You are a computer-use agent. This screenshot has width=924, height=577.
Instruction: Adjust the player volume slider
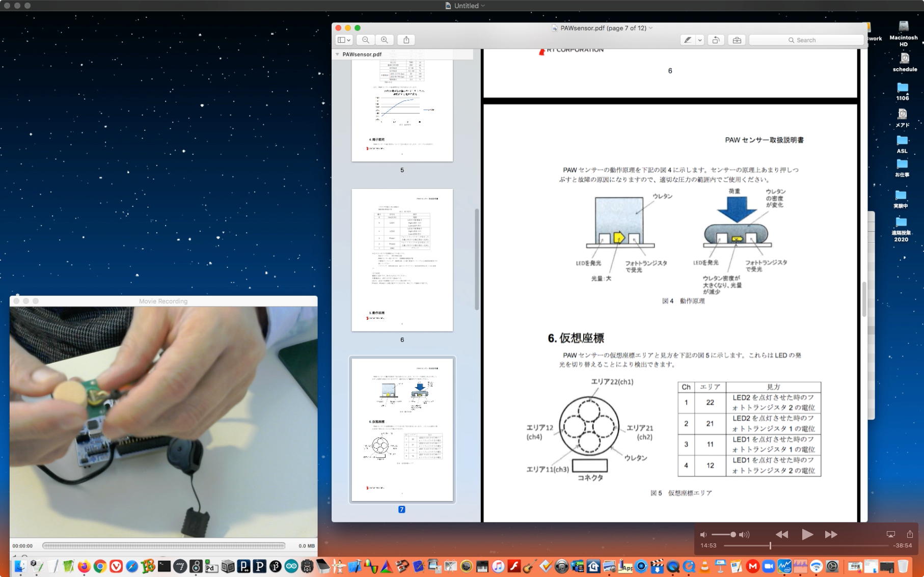click(x=723, y=534)
